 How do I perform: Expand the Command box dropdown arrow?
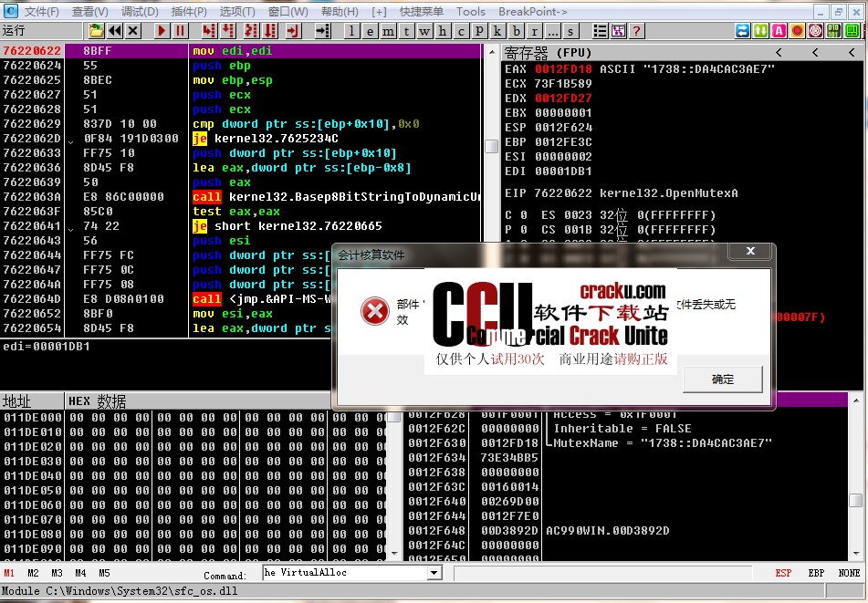click(434, 573)
